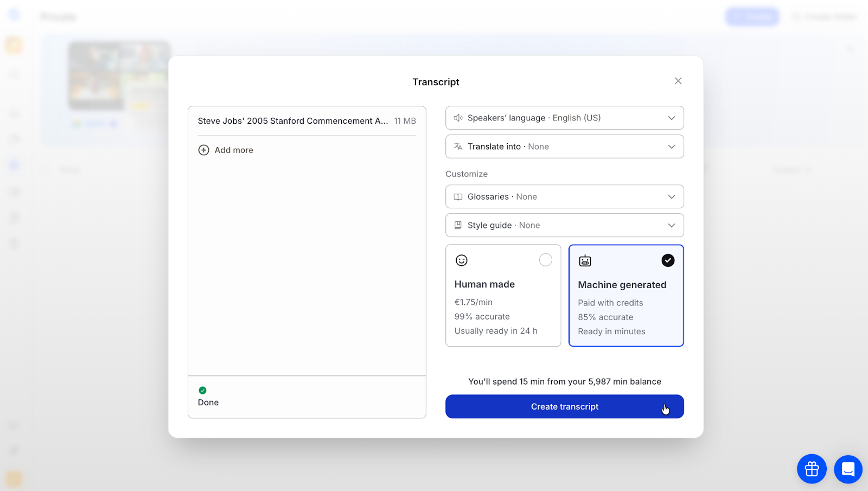Close the Transcript dialog
Image resolution: width=868 pixels, height=491 pixels.
coord(678,81)
